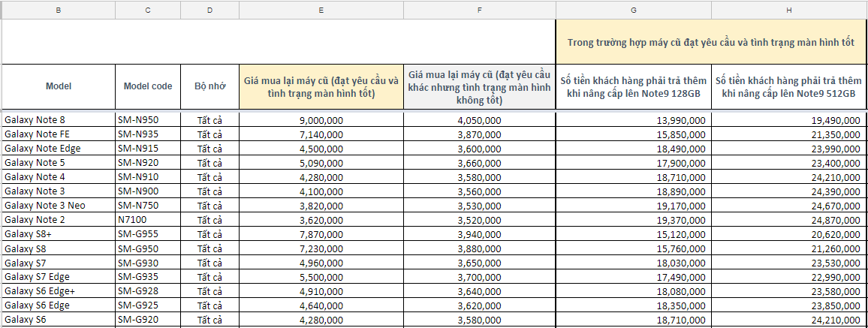The height and width of the screenshot is (328, 868).
Task: Select model code 'SM-G930'
Action: pyautogui.click(x=148, y=262)
